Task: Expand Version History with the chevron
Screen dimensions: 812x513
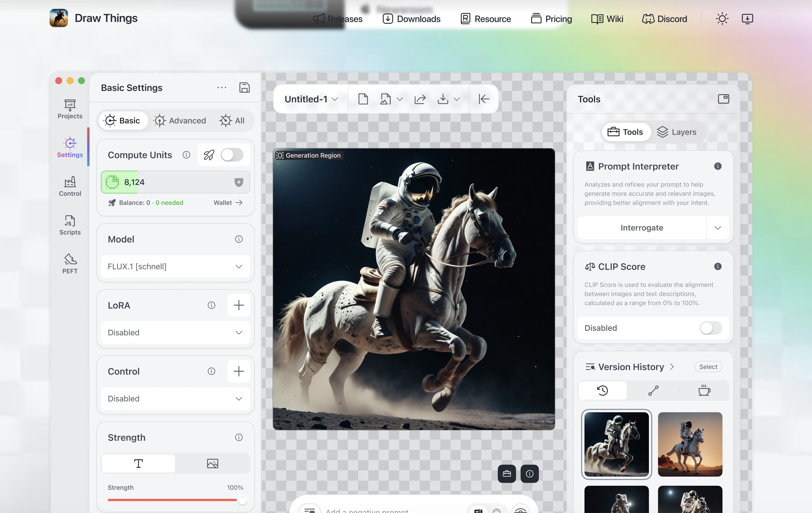Action: point(672,366)
